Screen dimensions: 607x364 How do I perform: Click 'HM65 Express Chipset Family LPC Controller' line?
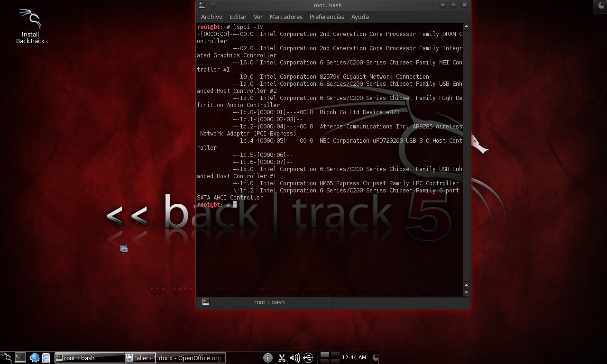(x=389, y=183)
